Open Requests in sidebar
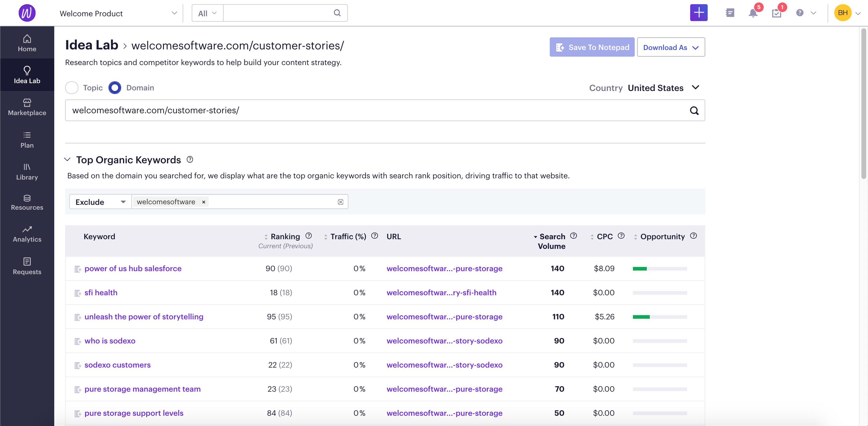Screen dimensions: 868x426 (27, 266)
